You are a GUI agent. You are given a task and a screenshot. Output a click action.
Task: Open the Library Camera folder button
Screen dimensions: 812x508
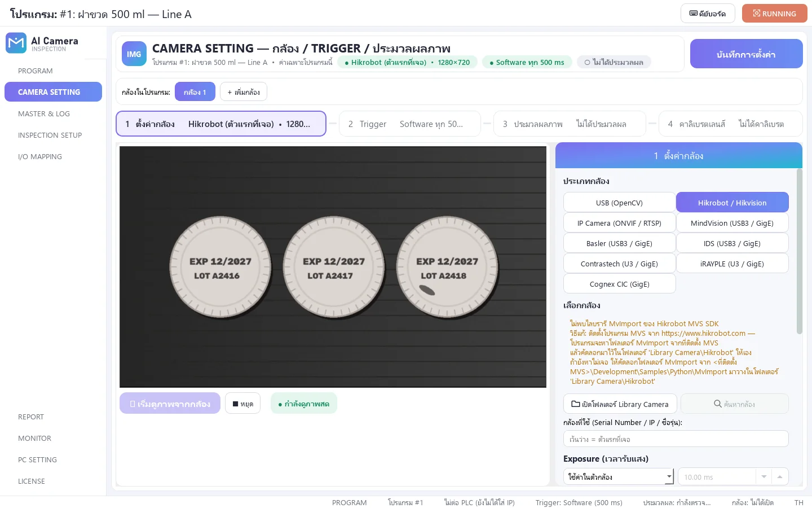coord(620,404)
